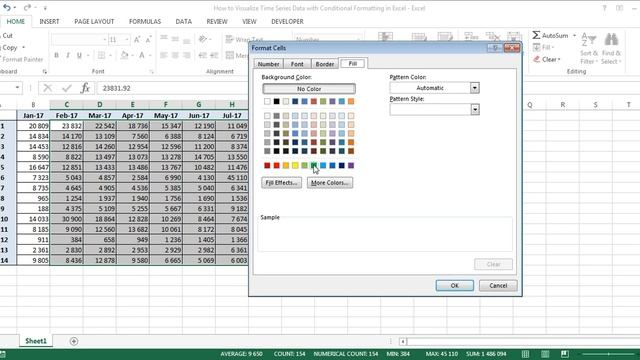Pick the purple standard color swatch
Screen dimensions: 640x360
(351, 165)
